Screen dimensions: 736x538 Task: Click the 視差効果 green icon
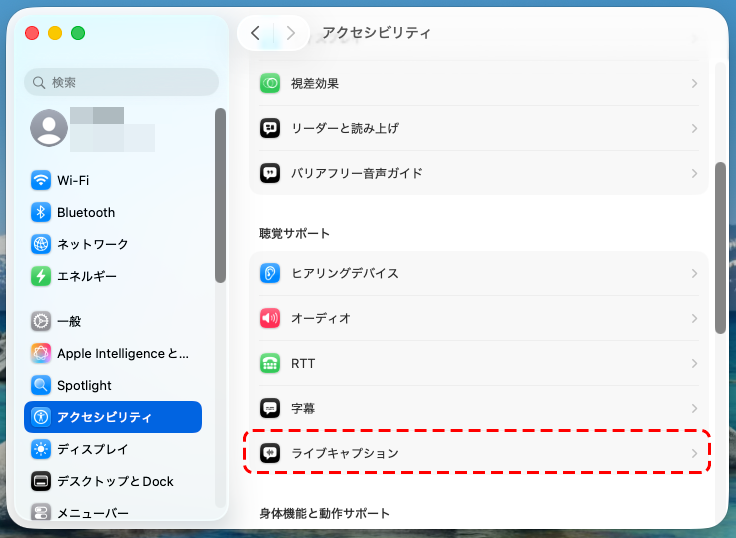[x=270, y=83]
